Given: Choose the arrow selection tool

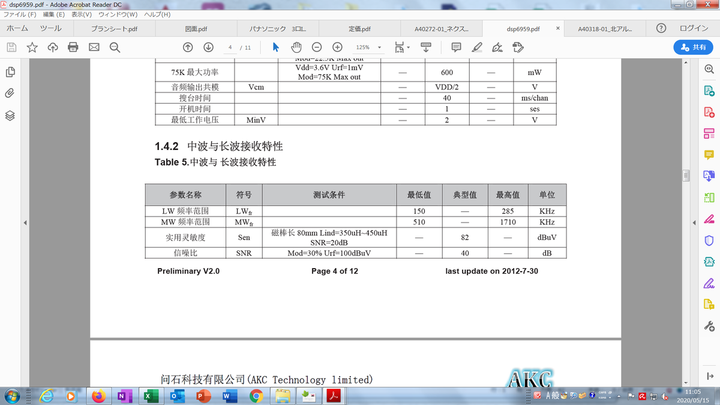Looking at the screenshot, I should tap(275, 47).
